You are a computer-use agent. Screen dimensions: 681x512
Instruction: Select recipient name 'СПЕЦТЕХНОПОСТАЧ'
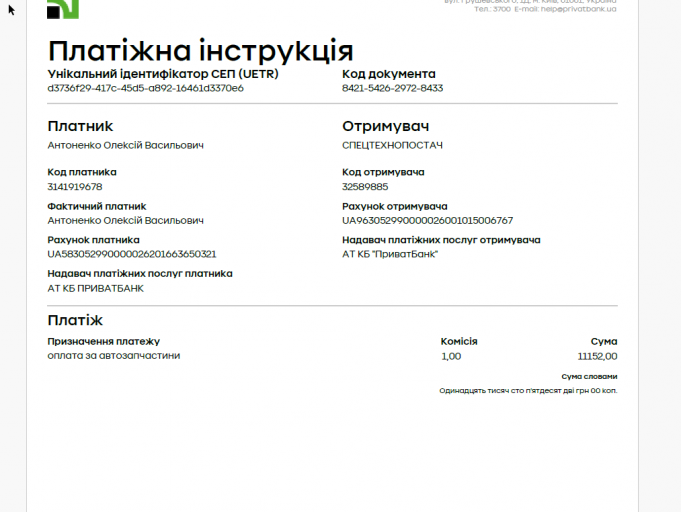(393, 145)
